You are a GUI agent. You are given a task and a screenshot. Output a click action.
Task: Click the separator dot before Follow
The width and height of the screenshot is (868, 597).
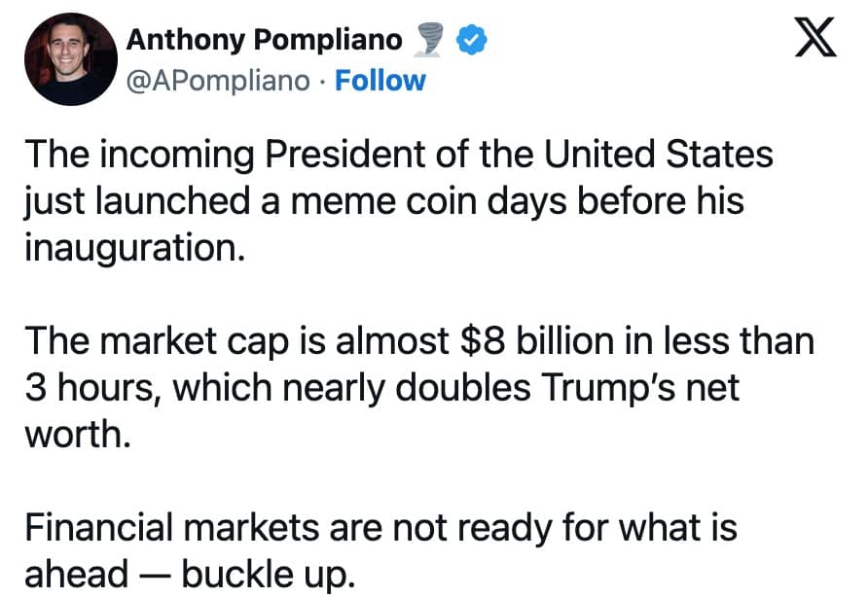click(x=321, y=82)
